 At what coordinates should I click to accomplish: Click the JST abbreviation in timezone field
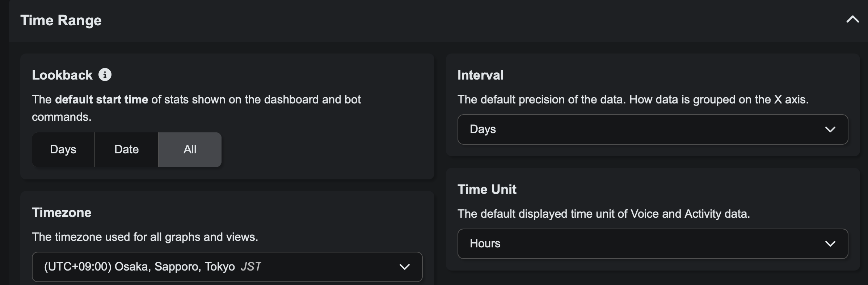[250, 267]
